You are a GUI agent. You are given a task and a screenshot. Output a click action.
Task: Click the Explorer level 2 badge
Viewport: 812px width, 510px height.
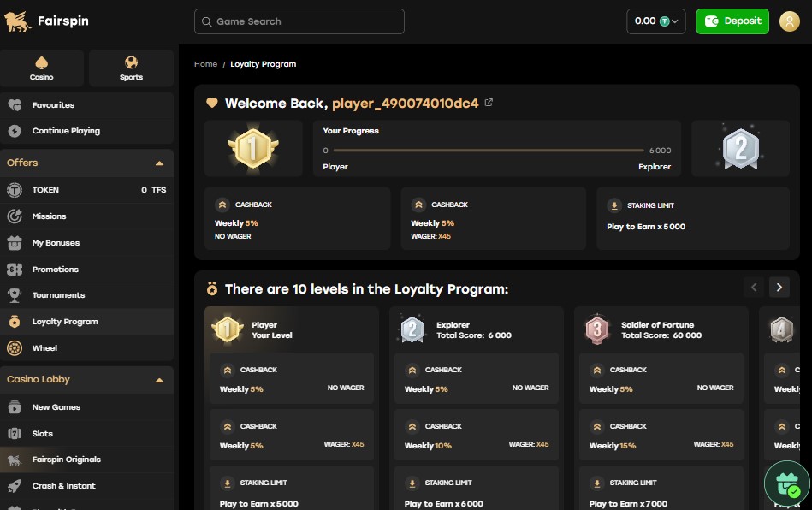(412, 329)
